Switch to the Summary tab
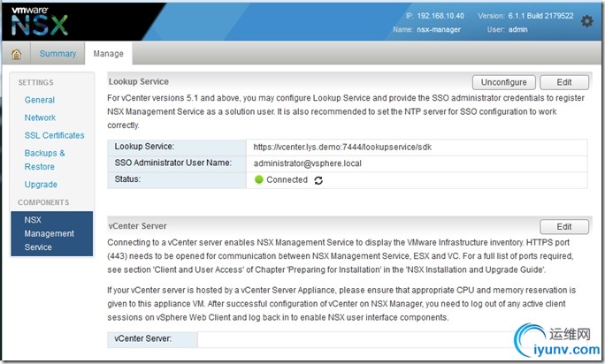 57,54
